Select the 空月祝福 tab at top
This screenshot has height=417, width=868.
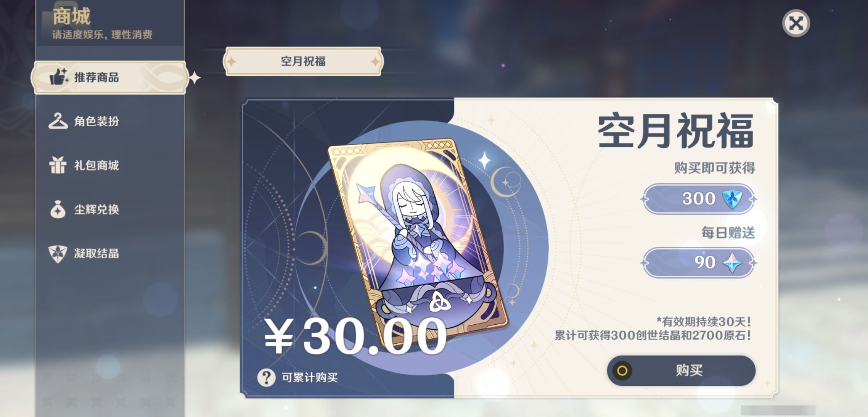coord(303,61)
